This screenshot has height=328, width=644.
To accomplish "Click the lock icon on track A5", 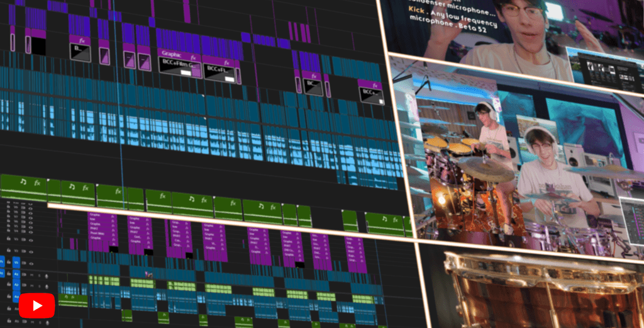I will (9, 321).
